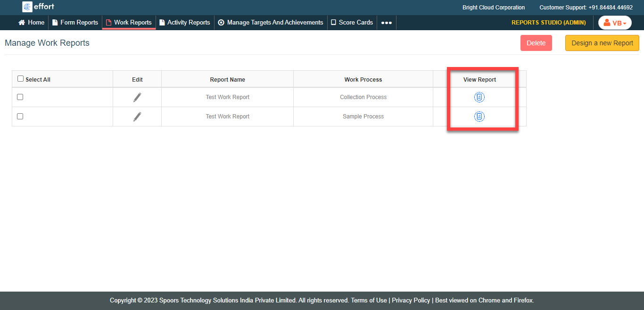Edit the Collection Process report with pencil icon

pyautogui.click(x=137, y=97)
